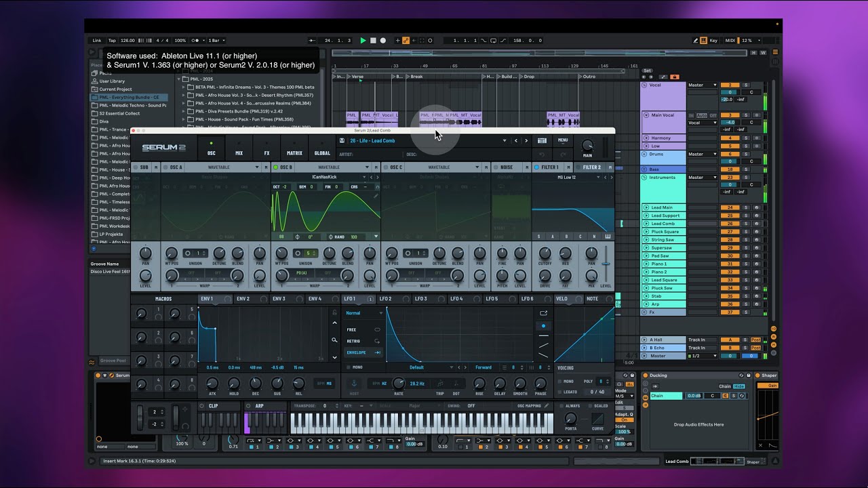Click Ableton Link button
Image resolution: width=868 pixels, height=488 pixels.
(x=97, y=41)
